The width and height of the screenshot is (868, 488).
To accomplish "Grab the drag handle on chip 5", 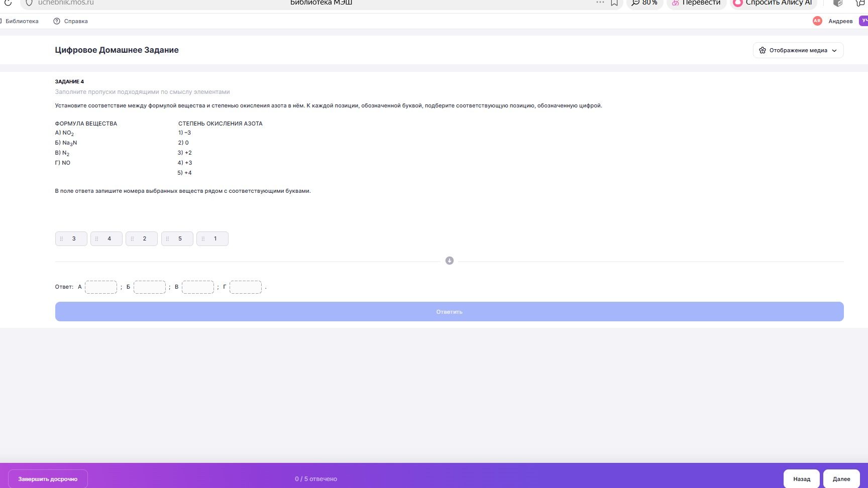I will pos(167,238).
